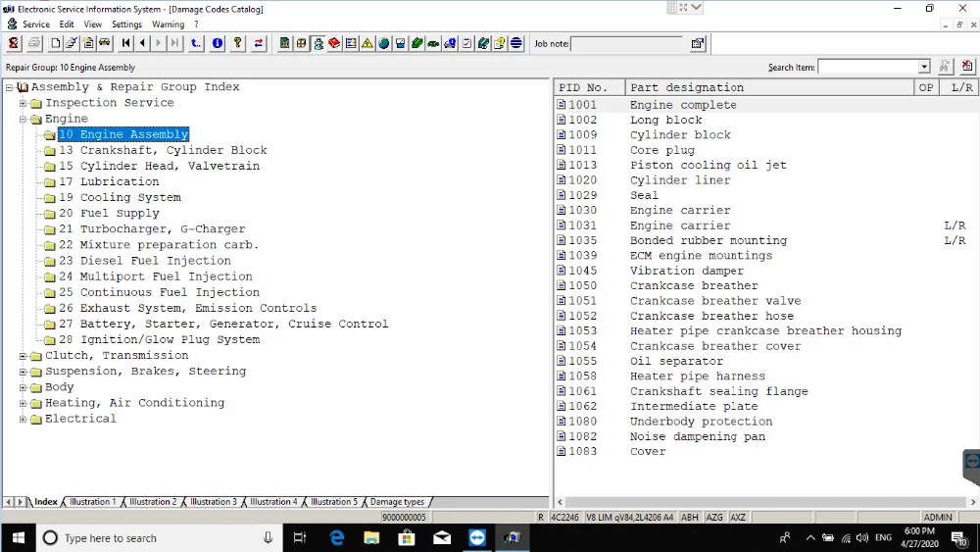Click the parts list scroll-right arrow

pyautogui.click(x=972, y=502)
